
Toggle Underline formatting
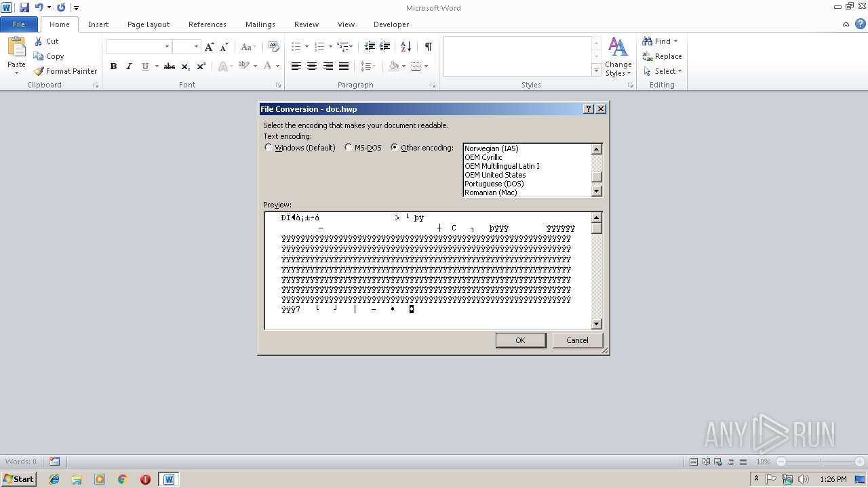click(x=145, y=66)
